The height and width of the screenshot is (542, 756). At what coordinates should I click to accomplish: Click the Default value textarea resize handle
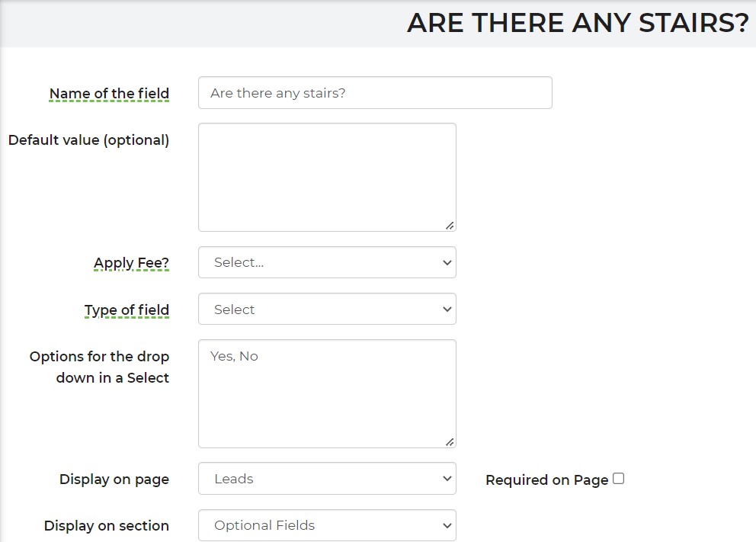click(x=450, y=225)
